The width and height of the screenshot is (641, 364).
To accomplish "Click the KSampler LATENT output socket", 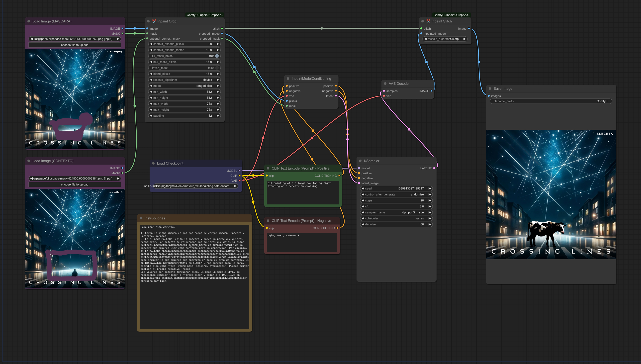I will [434, 168].
